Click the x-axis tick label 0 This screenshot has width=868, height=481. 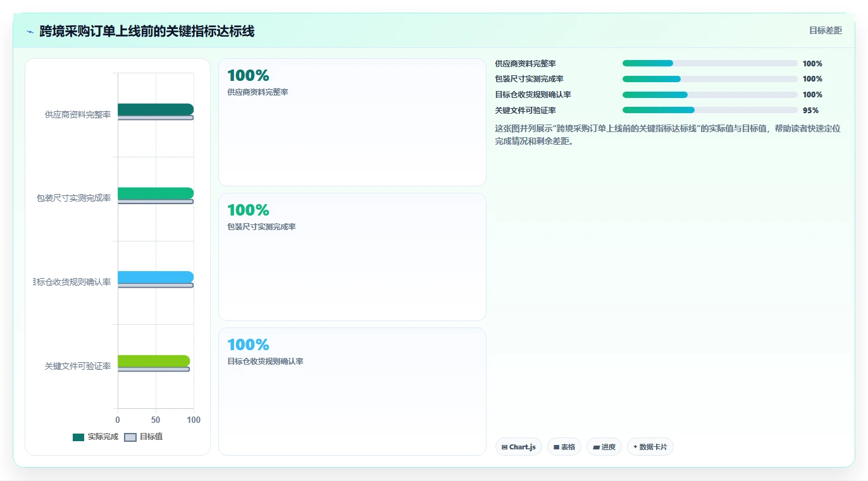click(x=118, y=420)
